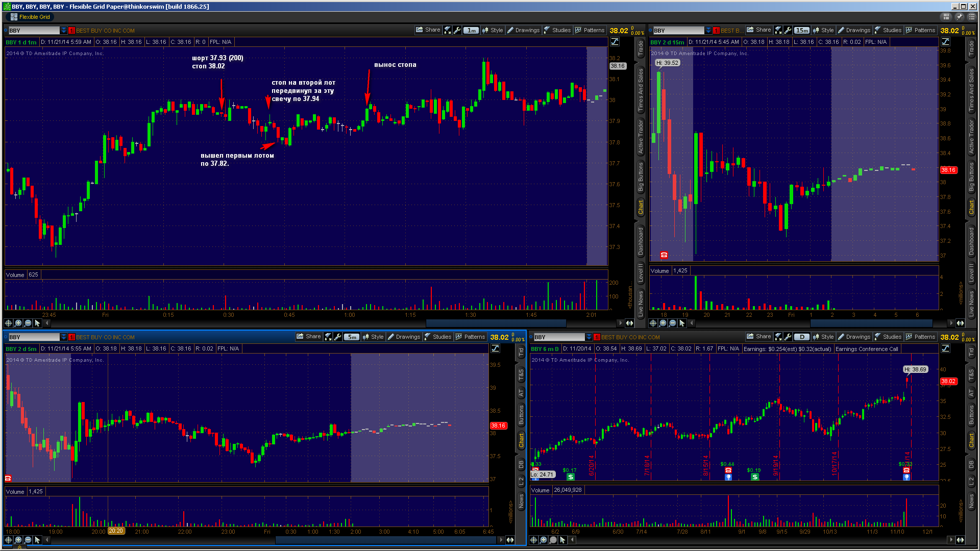Toggle fit-study icon in 5m chart toolbar
Viewport: 980px width, 551px height.
(x=328, y=337)
